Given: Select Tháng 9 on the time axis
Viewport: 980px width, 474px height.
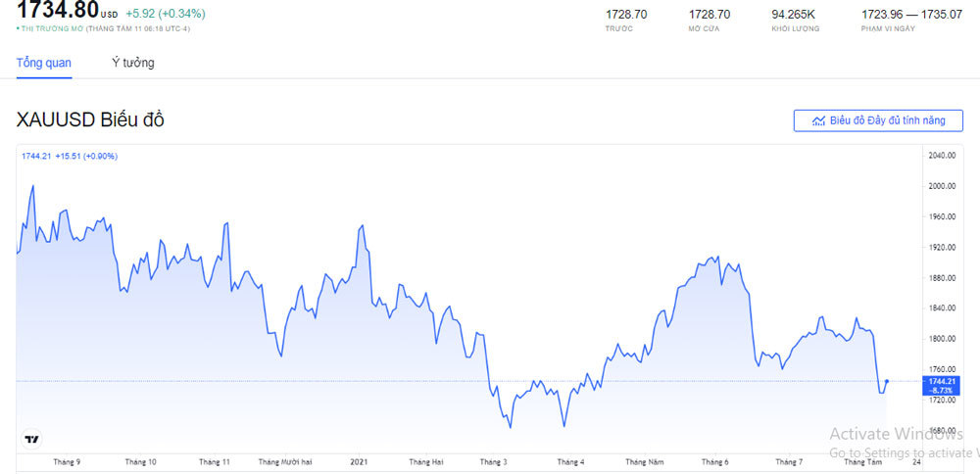Looking at the screenshot, I should pos(67,461).
